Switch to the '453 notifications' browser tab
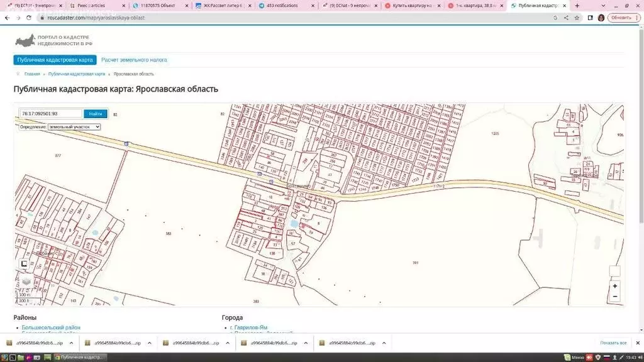 coord(282,6)
